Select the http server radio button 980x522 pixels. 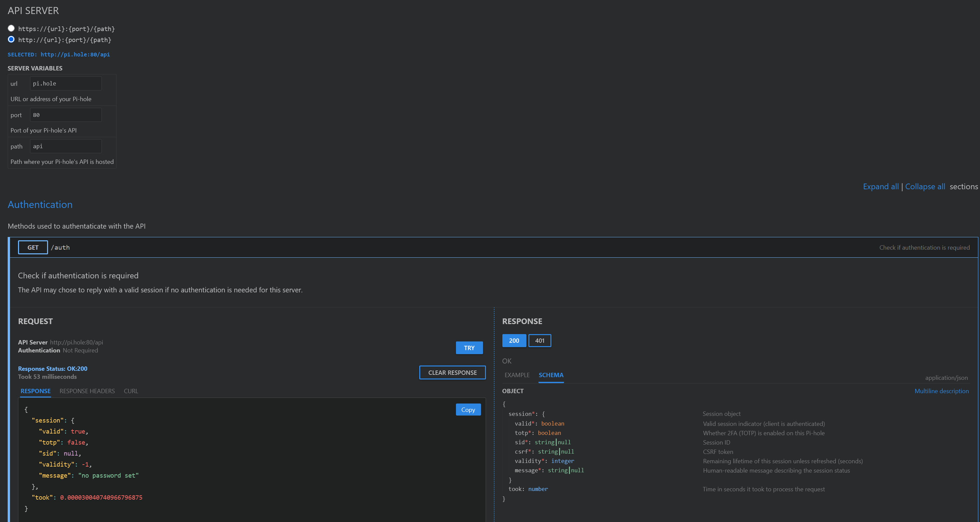coord(11,40)
